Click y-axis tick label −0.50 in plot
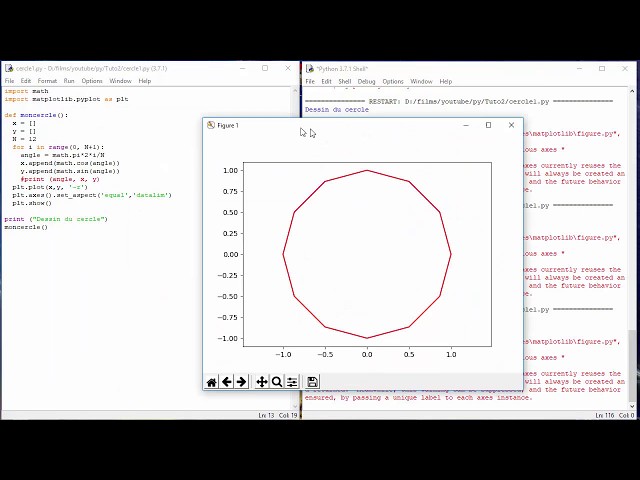Image resolution: width=640 pixels, height=480 pixels. 228,296
